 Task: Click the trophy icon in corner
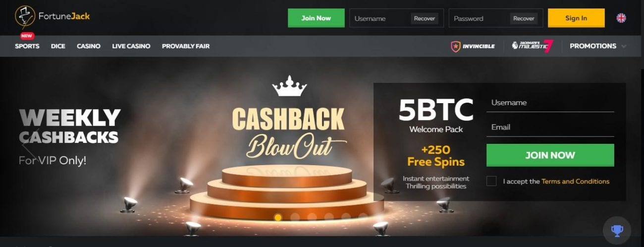click(x=617, y=231)
